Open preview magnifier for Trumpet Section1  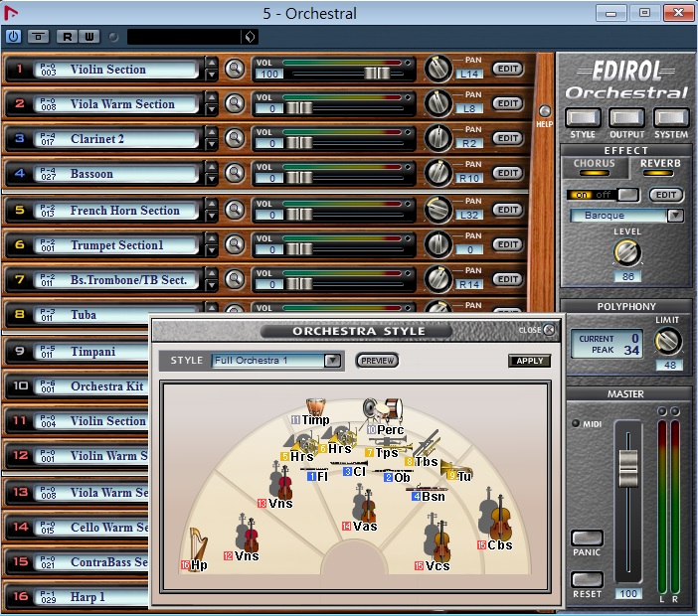click(x=234, y=244)
